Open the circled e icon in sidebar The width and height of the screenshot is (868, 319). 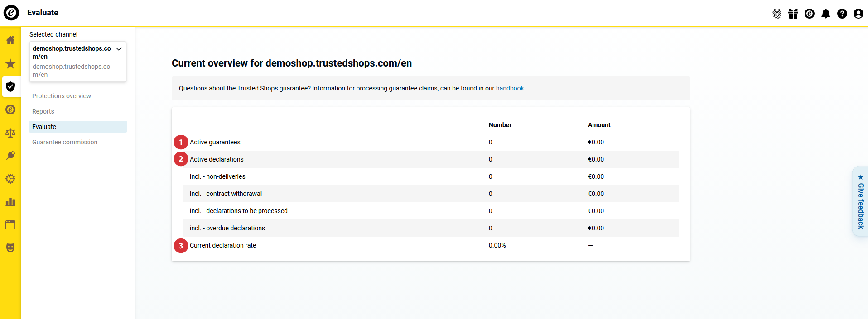10,110
